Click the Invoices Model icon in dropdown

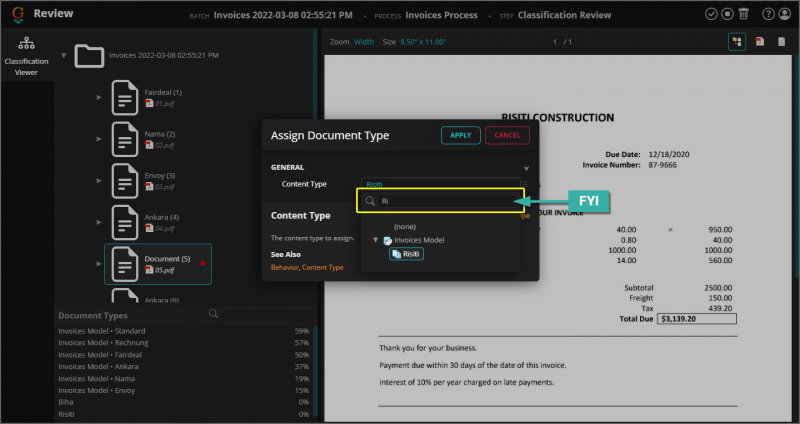click(x=387, y=240)
